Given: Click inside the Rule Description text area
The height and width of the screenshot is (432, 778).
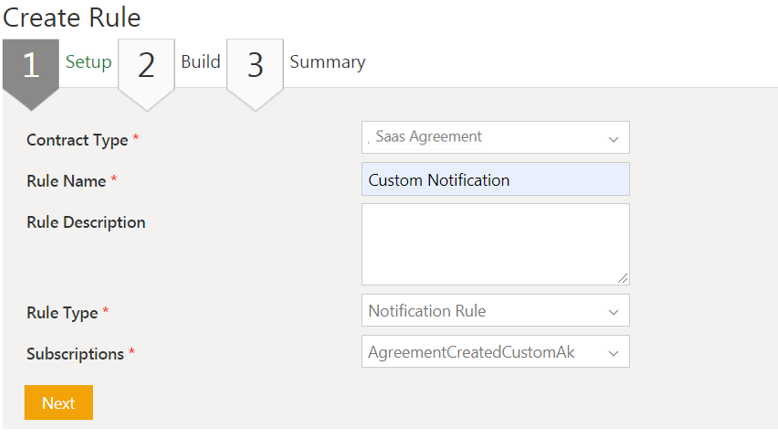Looking at the screenshot, I should coord(495,244).
